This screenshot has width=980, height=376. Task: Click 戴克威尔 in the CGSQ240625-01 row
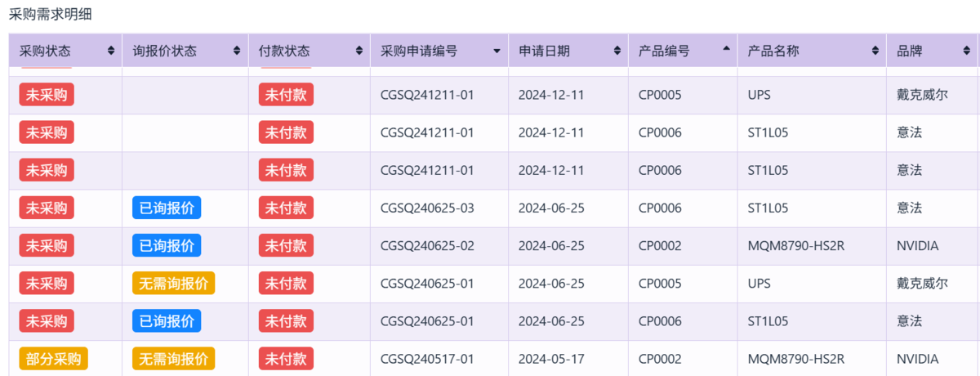coord(922,284)
